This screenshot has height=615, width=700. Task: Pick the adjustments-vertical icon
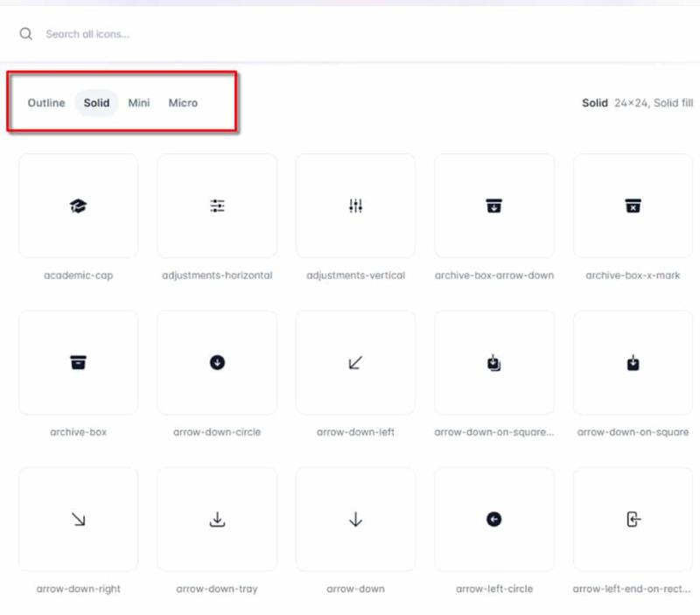(x=355, y=206)
